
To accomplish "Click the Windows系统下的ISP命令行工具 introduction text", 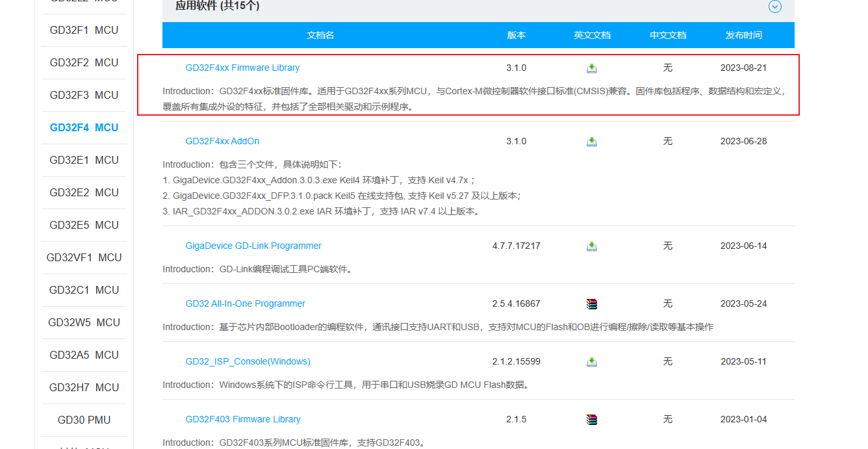I will coord(348,385).
